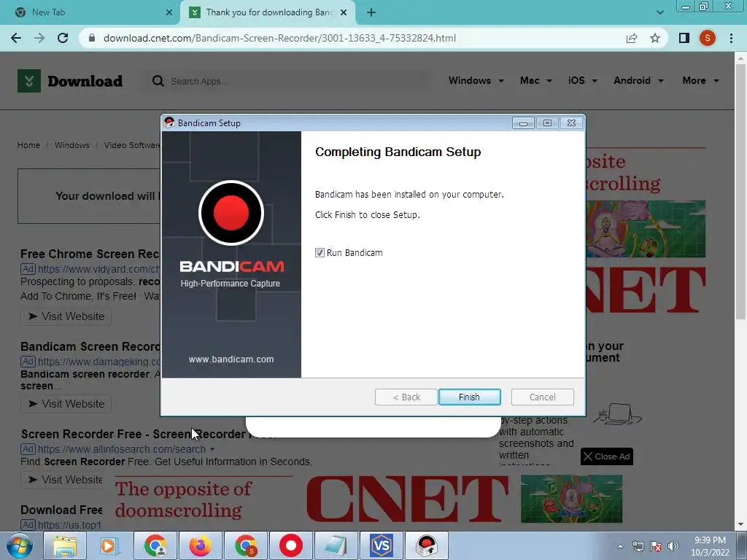The width and height of the screenshot is (747, 560).
Task: Reload the CNET download page
Action: click(x=63, y=38)
